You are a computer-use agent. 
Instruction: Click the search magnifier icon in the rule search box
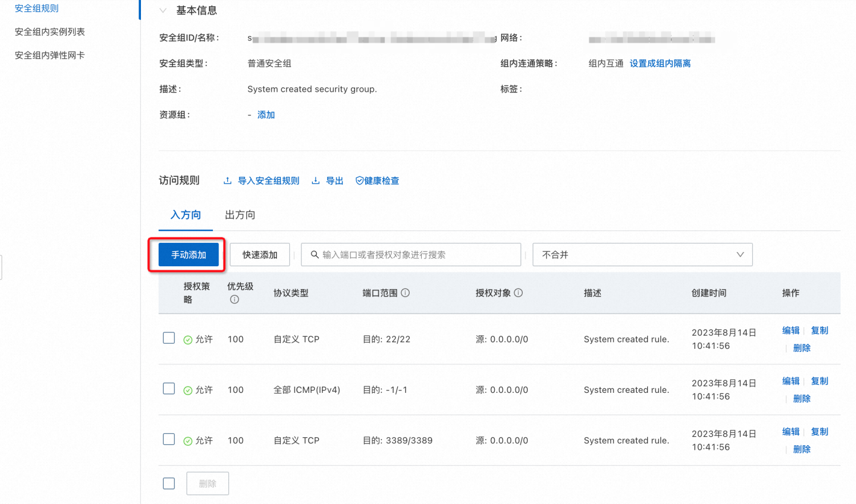point(314,255)
